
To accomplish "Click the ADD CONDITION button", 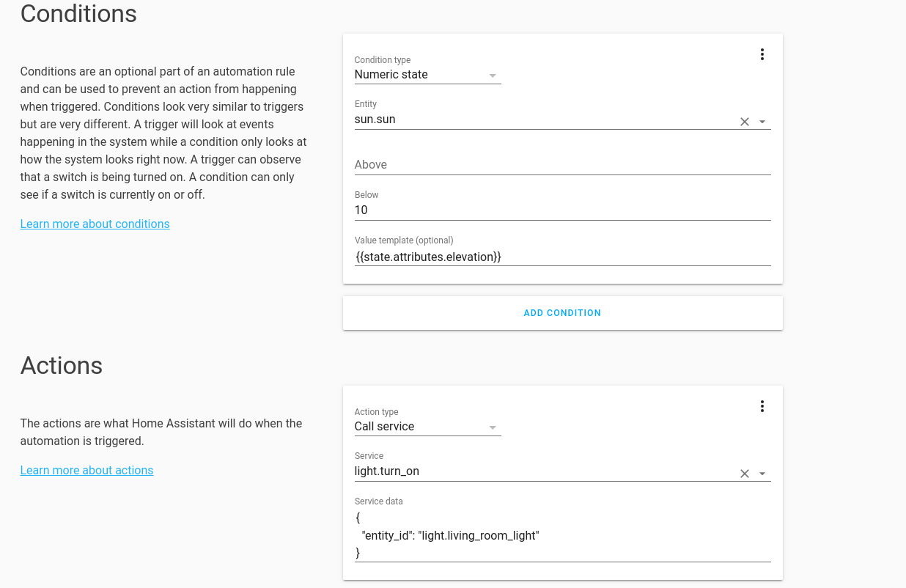I will 562,312.
